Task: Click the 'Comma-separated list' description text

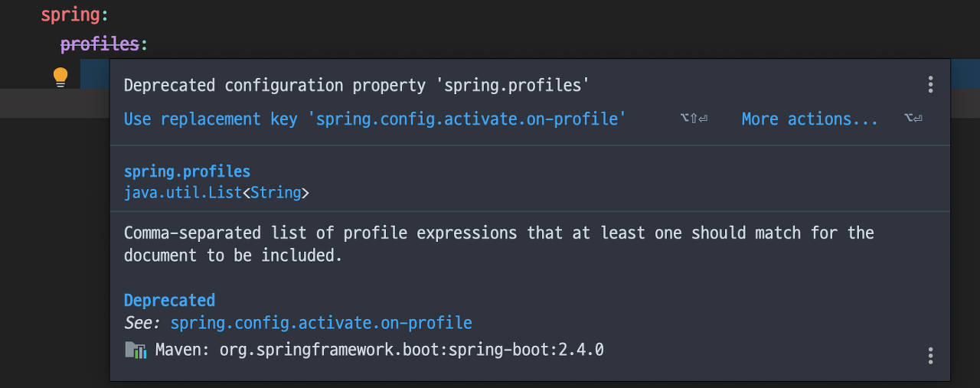Action: point(498,243)
